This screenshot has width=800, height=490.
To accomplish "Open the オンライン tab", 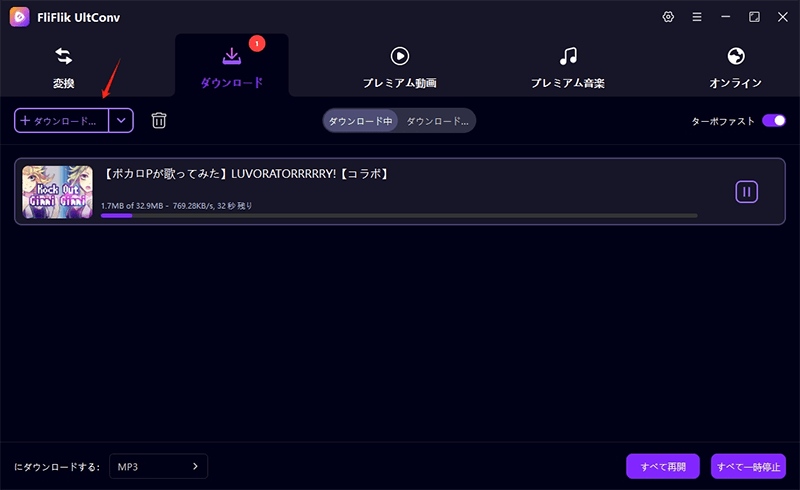I will (x=736, y=67).
